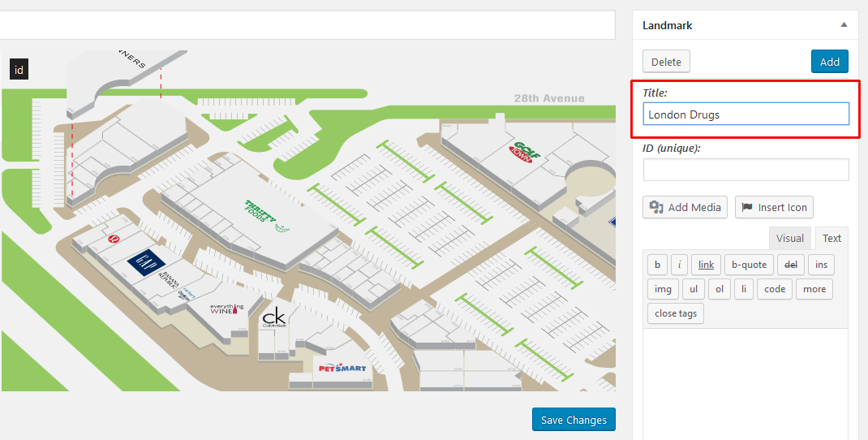Viewport: 868px width, 440px height.
Task: Focus the Title field containing London Drugs
Action: pyautogui.click(x=746, y=114)
